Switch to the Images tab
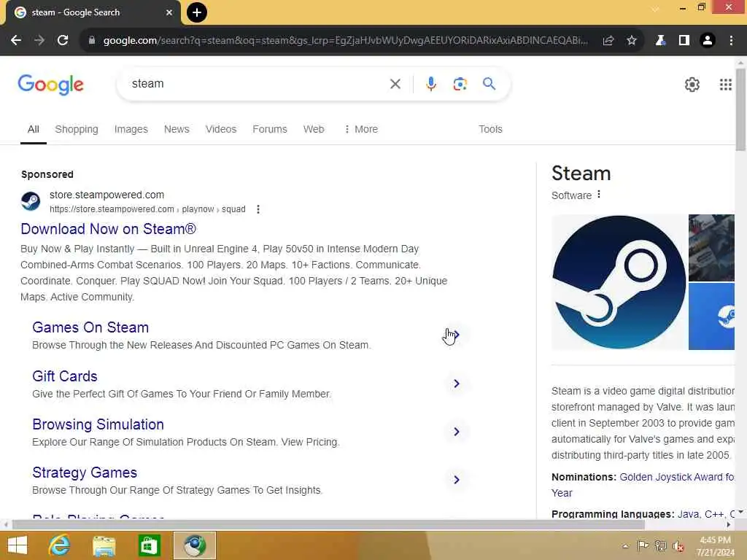The width and height of the screenshot is (747, 560). pyautogui.click(x=131, y=130)
